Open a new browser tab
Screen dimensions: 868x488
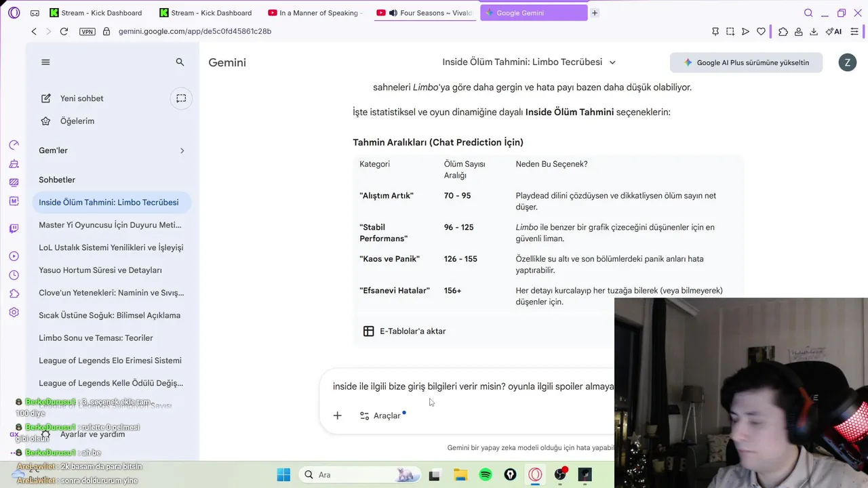pyautogui.click(x=595, y=13)
